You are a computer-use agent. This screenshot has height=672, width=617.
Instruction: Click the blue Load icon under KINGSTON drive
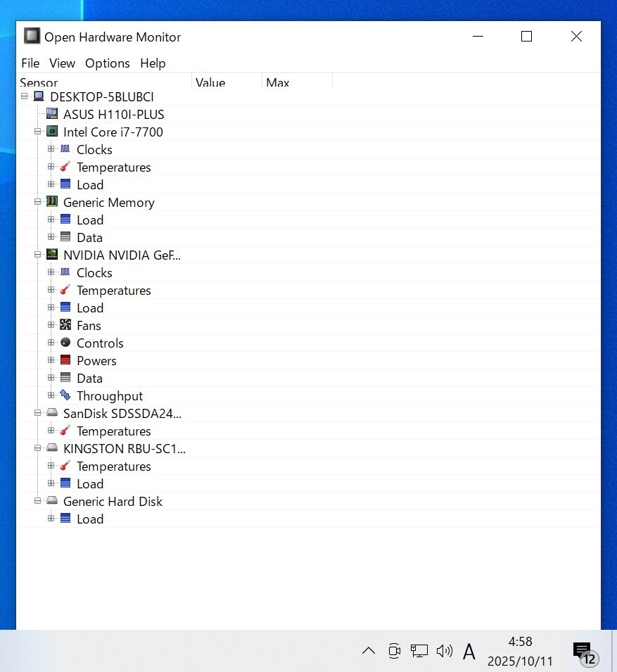click(65, 483)
